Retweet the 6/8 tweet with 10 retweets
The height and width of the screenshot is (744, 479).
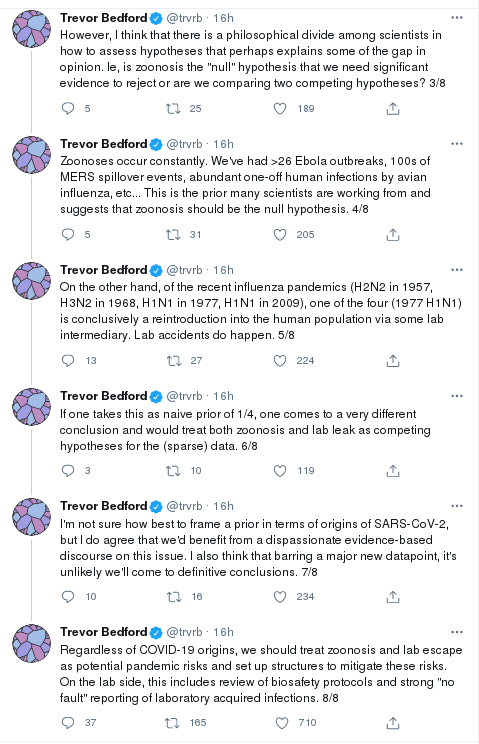coord(173,471)
